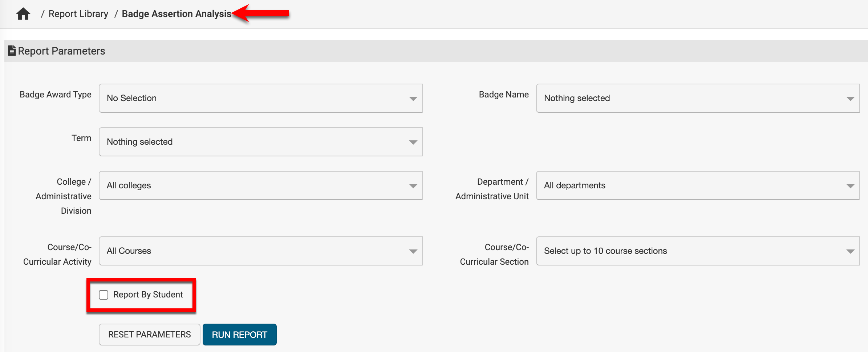Click the Report Parameters panel header
This screenshot has height=352, width=868.
pyautogui.click(x=436, y=51)
